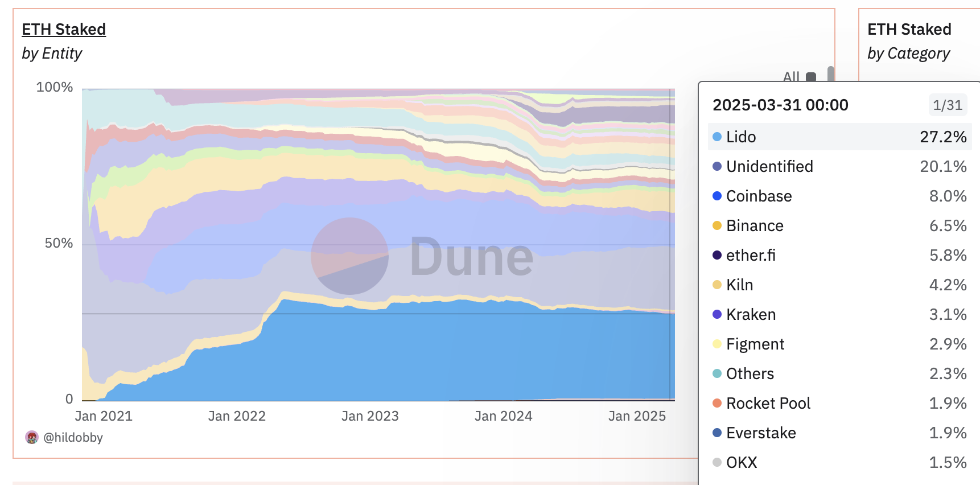The width and height of the screenshot is (980, 485).
Task: Click the Unidentified 20.1% value
Action: (x=943, y=166)
